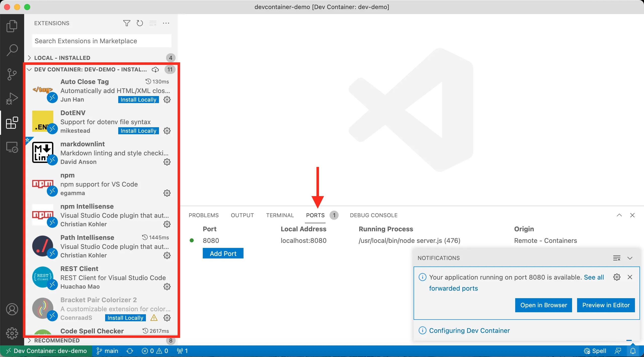Refresh the extensions list
The width and height of the screenshot is (644, 357).
[140, 23]
